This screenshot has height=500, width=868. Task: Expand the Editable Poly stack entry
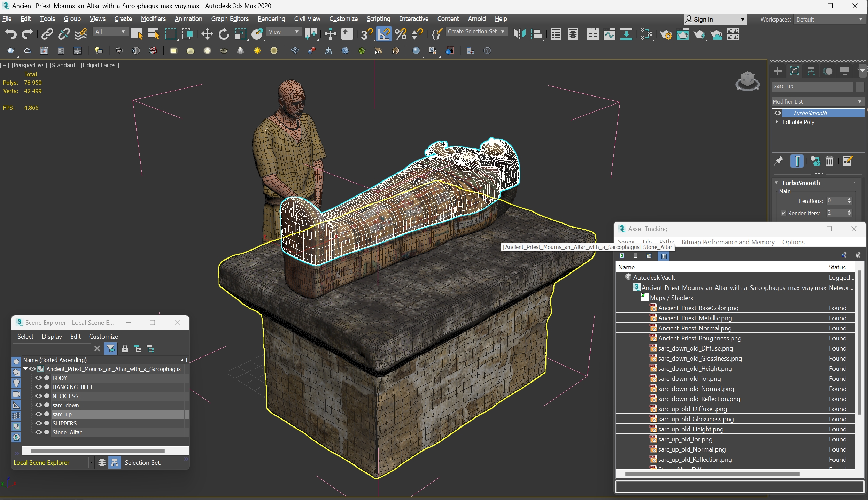click(777, 122)
